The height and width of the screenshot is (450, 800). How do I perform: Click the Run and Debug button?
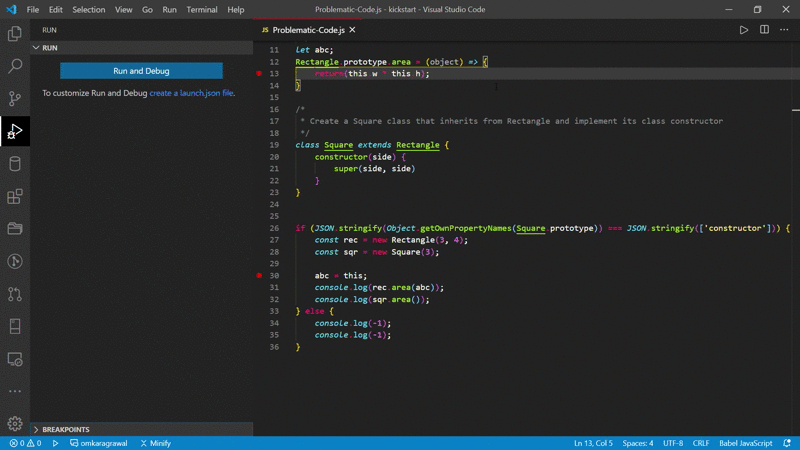[x=141, y=71]
